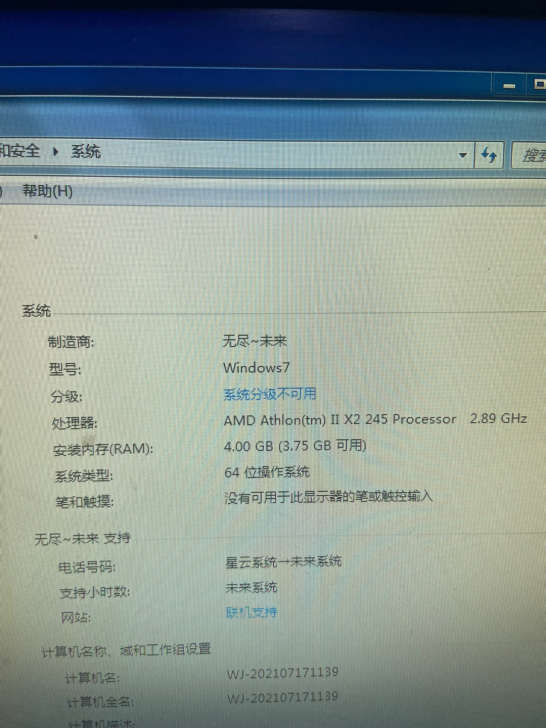Screen dimensions: 546x728
Task: Click the 处理器: label
Action: click(x=75, y=423)
